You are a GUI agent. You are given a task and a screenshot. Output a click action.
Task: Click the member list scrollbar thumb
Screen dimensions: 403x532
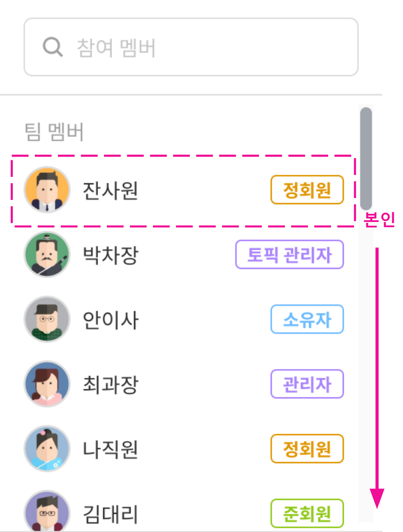tap(366, 158)
